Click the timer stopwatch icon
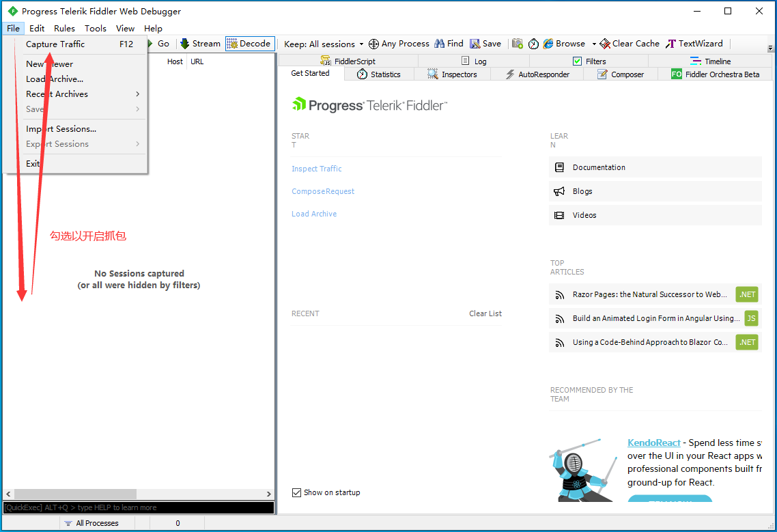 [533, 44]
